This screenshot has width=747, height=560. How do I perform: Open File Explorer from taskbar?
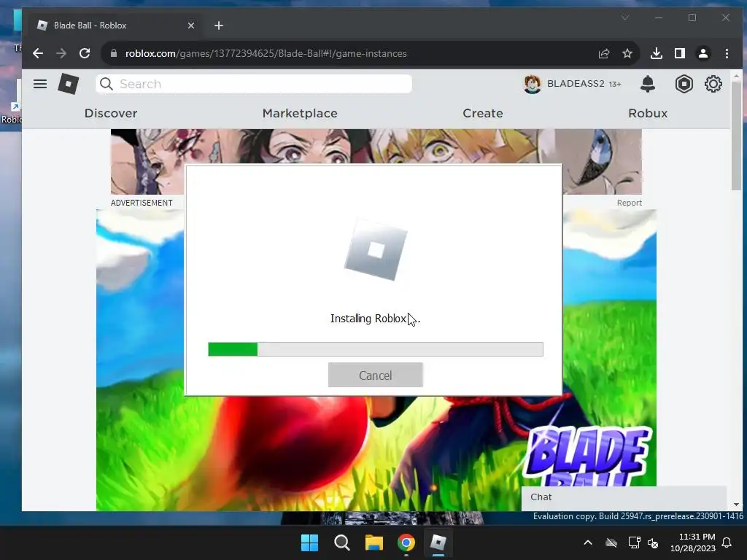[374, 542]
